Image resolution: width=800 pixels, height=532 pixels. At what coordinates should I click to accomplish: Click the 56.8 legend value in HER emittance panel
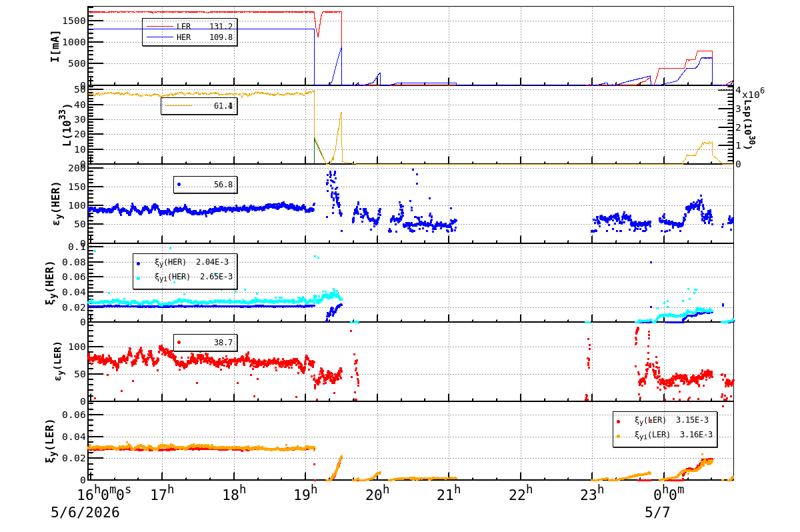[x=223, y=185]
